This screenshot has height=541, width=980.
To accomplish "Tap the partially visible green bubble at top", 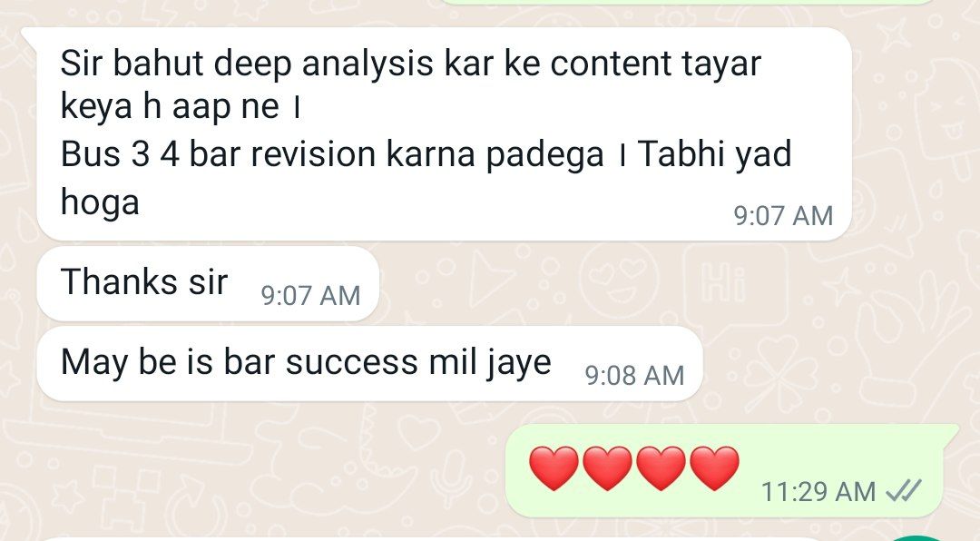I will [688, 2].
